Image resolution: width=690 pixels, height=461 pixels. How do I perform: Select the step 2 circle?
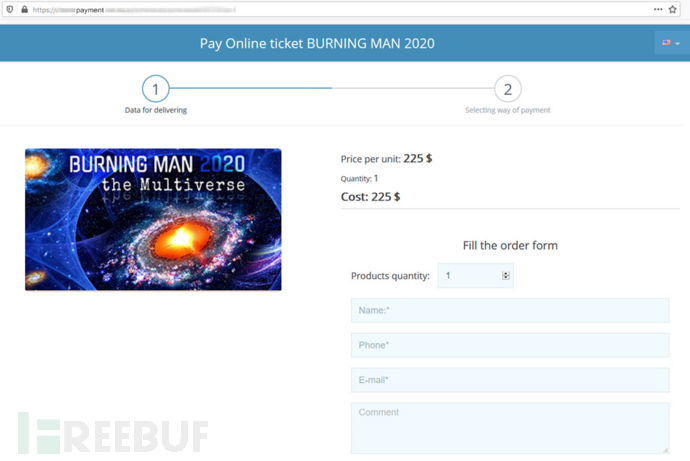click(508, 89)
